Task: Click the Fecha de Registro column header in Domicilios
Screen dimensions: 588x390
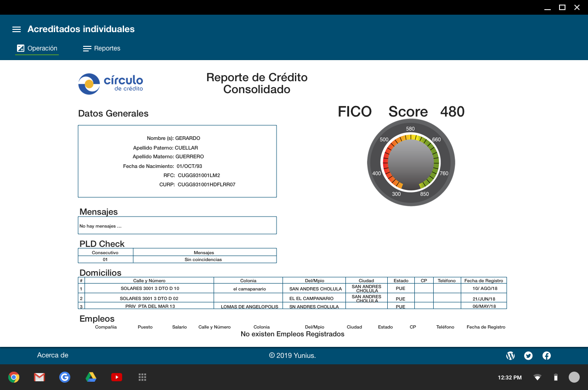Action: (x=484, y=280)
